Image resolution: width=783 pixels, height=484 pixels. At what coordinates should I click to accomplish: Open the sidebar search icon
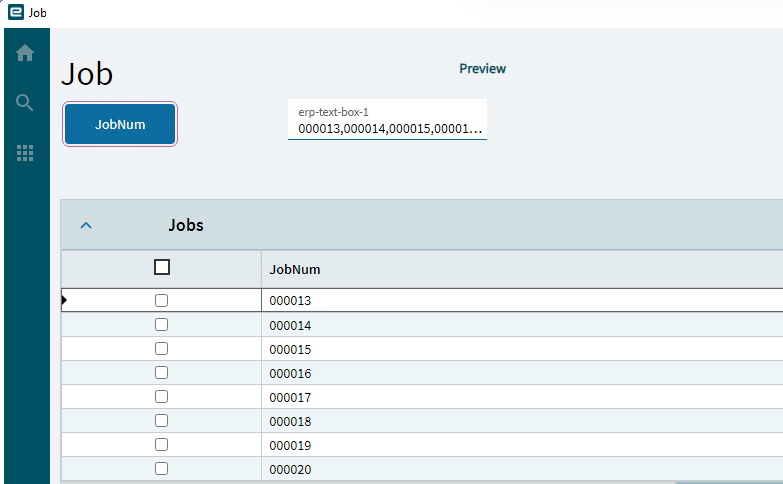(x=25, y=102)
